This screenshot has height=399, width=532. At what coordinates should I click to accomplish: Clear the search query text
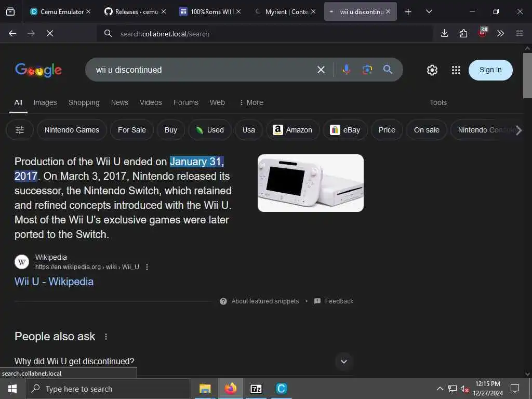[x=321, y=70]
